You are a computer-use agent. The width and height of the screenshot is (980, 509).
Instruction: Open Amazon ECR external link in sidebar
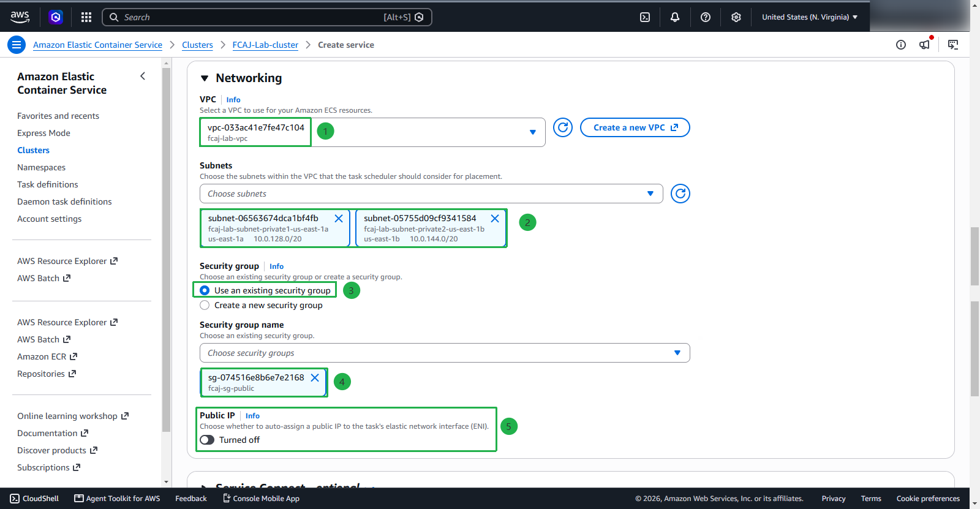tap(47, 356)
